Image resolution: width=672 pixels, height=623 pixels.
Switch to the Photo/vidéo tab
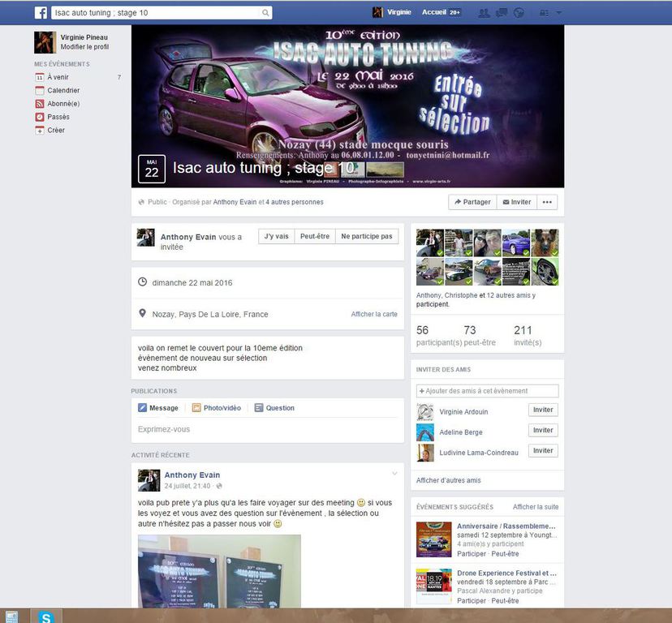[216, 408]
